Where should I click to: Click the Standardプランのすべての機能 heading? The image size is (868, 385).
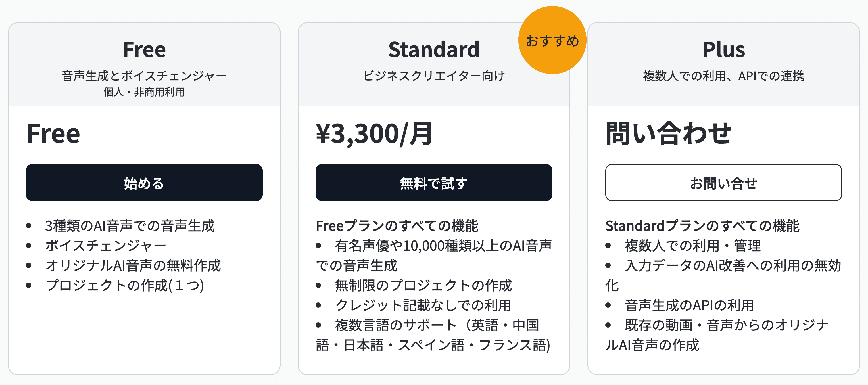click(702, 226)
